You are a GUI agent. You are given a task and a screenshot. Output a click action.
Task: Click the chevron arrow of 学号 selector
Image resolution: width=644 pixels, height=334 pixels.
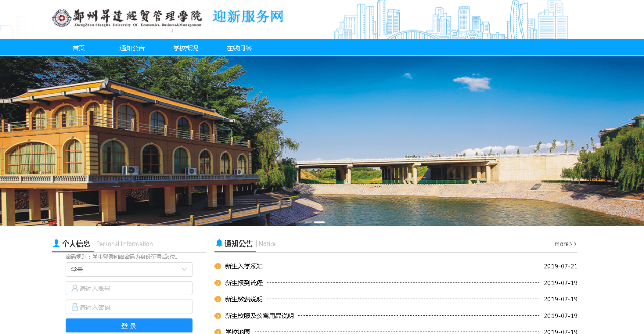click(x=184, y=269)
